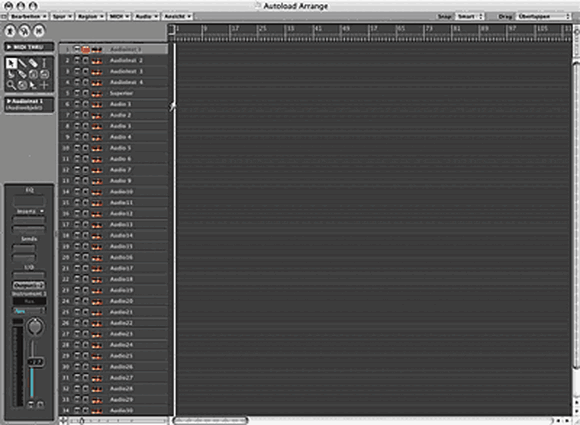Select the Text tool
The image size is (580, 425).
[44, 63]
